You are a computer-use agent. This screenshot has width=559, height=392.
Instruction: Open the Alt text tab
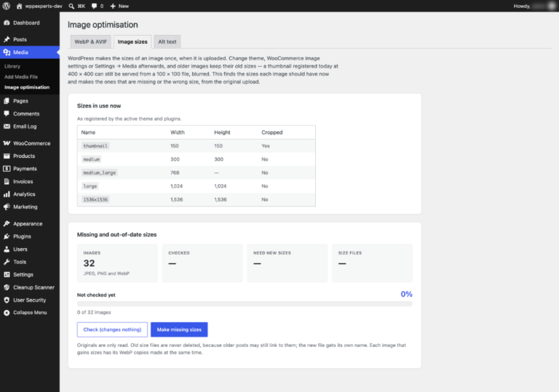pyautogui.click(x=167, y=41)
